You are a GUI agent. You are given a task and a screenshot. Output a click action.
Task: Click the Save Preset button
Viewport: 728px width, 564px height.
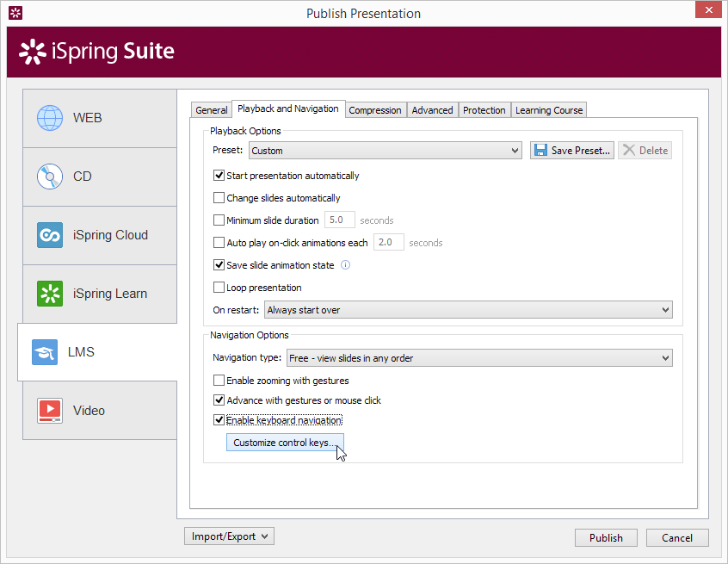(572, 151)
